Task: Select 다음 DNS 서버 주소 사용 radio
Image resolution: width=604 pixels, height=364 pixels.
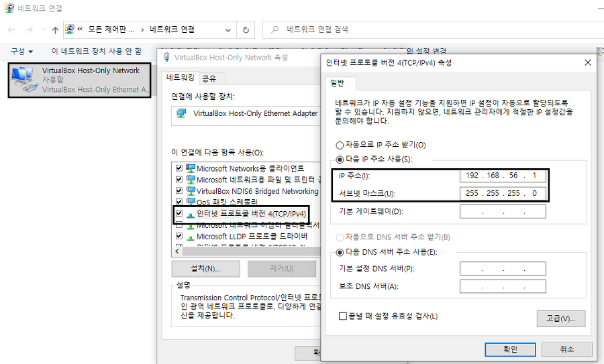Action: tap(340, 253)
